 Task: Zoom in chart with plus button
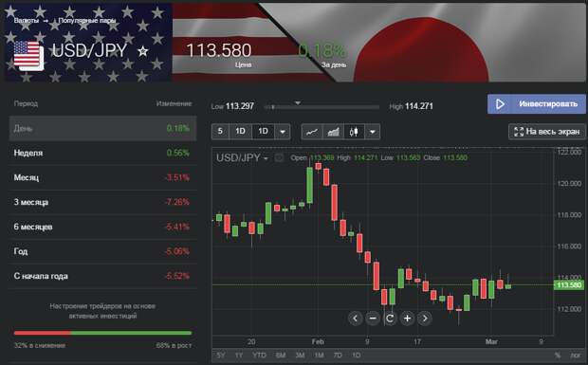407,319
